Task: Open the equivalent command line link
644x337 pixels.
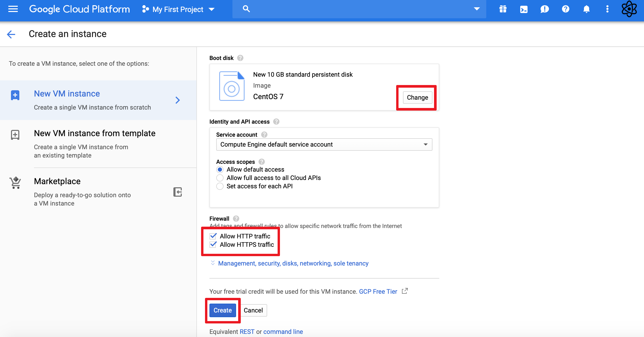Action: pos(283,332)
